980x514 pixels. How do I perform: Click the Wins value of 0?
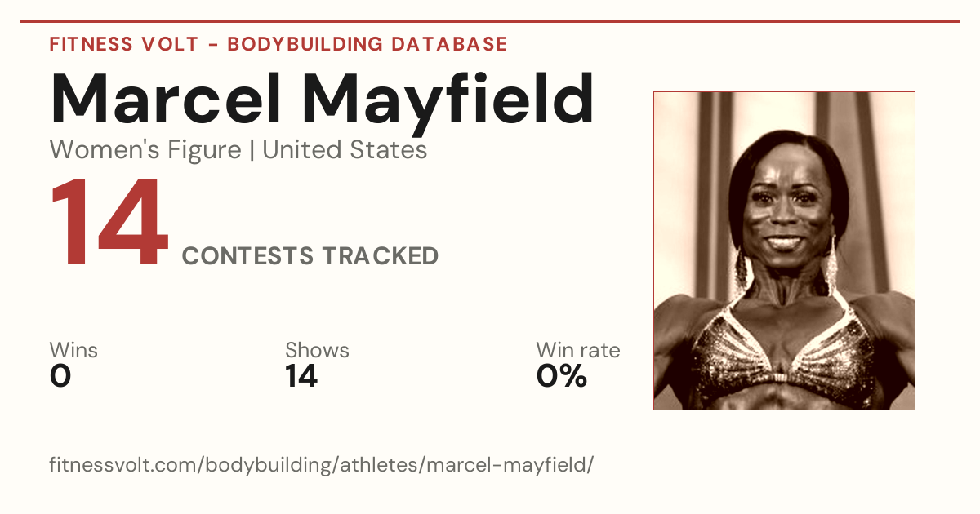60,376
